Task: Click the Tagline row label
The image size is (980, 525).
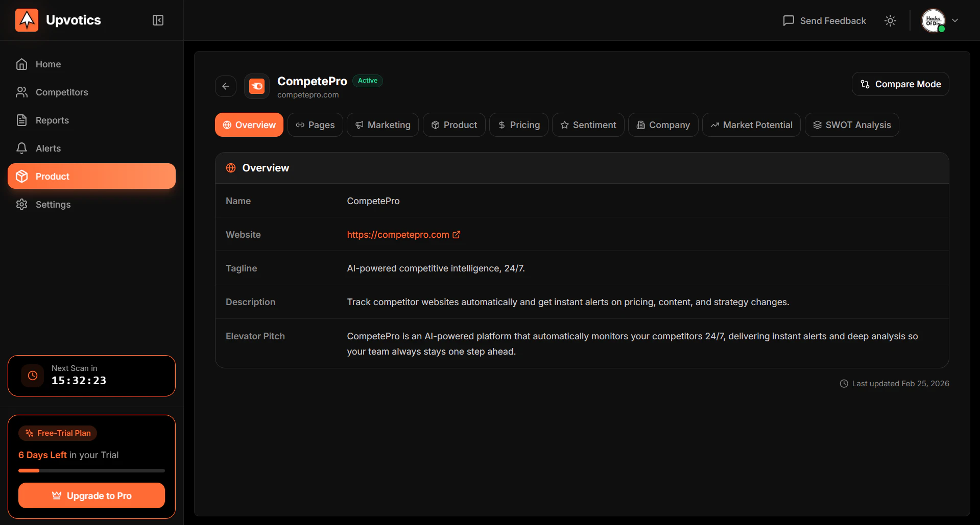Action: (x=241, y=268)
